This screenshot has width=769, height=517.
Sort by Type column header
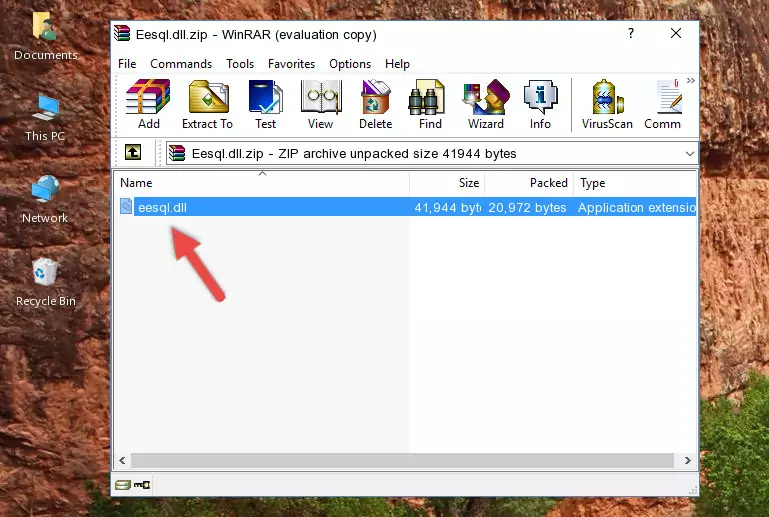point(635,183)
